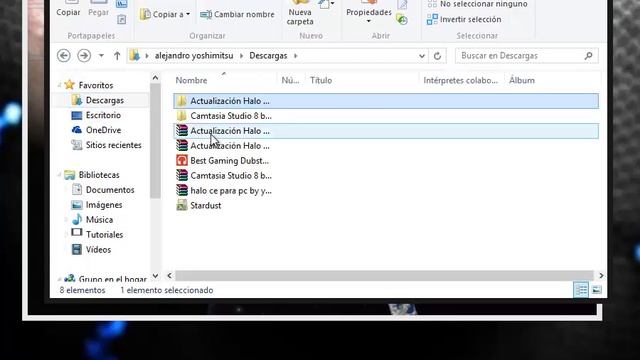
Task: Go up one folder level
Action: (117, 56)
